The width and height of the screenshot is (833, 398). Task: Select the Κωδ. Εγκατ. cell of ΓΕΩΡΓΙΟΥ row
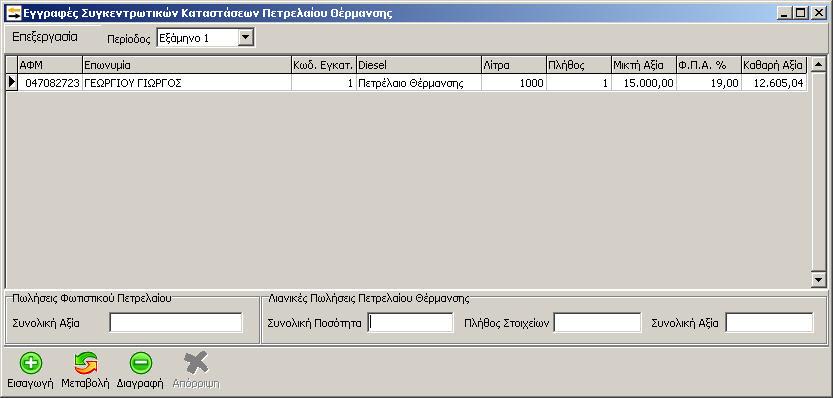[x=324, y=83]
